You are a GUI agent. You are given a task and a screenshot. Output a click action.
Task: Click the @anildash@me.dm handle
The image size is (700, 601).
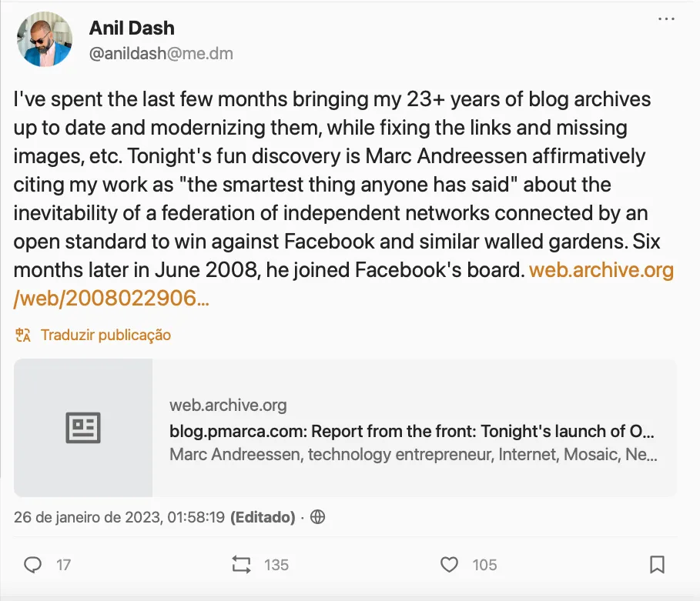pyautogui.click(x=161, y=54)
